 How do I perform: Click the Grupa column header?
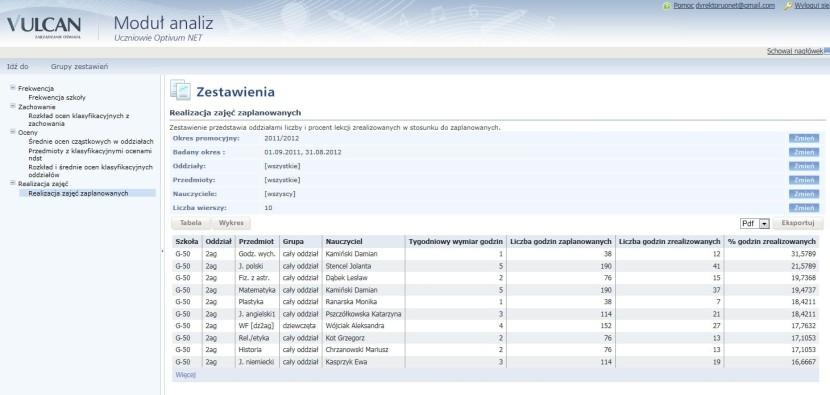click(x=300, y=241)
